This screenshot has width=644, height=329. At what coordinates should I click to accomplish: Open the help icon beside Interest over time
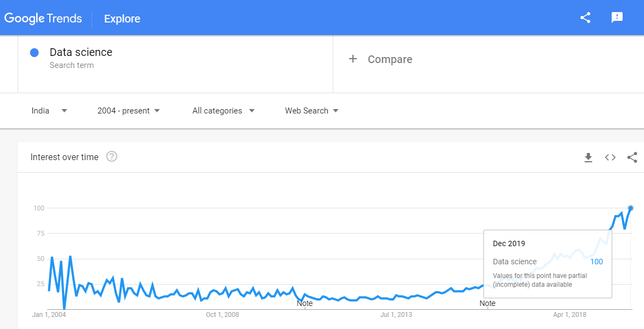(112, 156)
